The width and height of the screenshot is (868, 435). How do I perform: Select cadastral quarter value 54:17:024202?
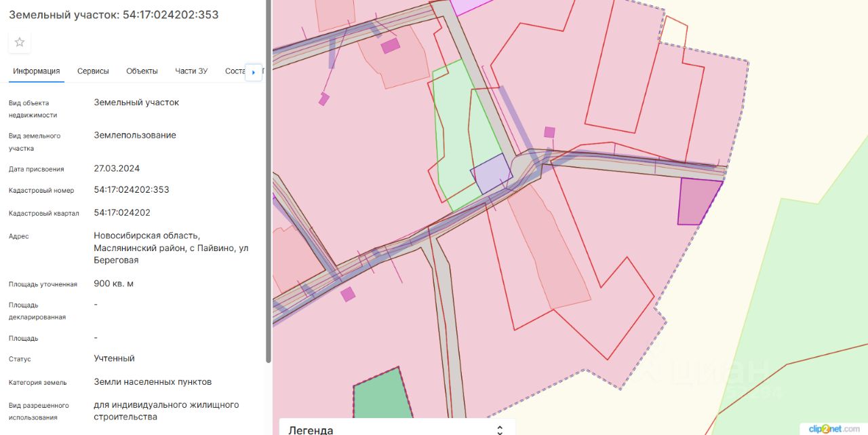click(122, 212)
